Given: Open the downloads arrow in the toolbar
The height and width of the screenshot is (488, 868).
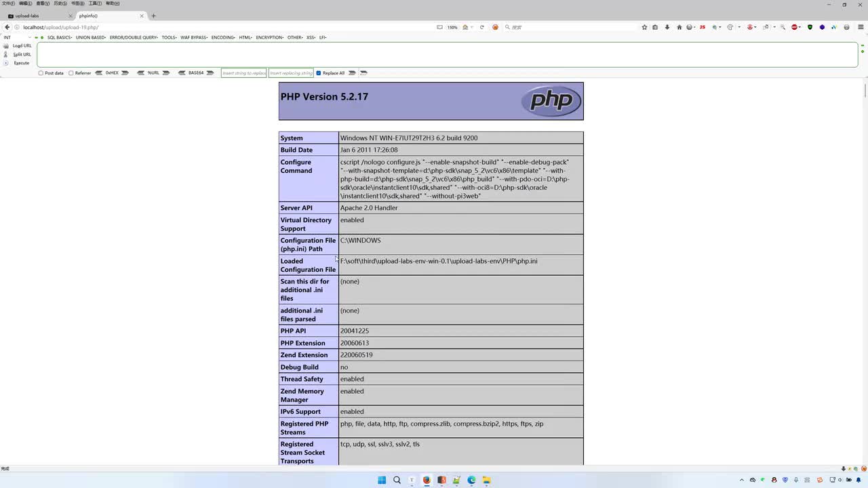Looking at the screenshot, I should (x=667, y=27).
